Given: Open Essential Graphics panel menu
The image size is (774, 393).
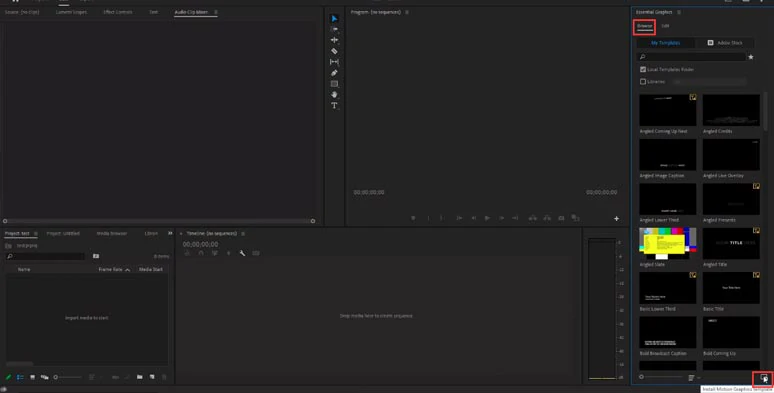Looking at the screenshot, I should click(679, 12).
